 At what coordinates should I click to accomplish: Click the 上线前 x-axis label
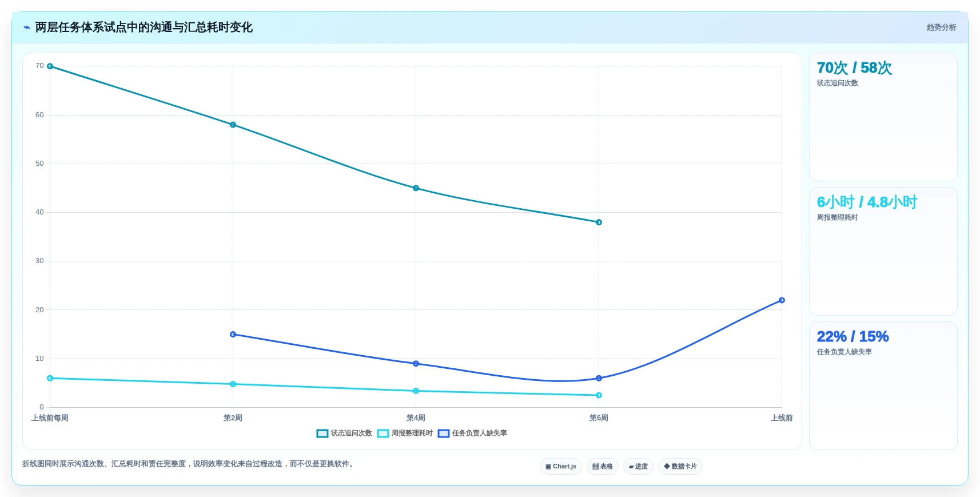[782, 418]
